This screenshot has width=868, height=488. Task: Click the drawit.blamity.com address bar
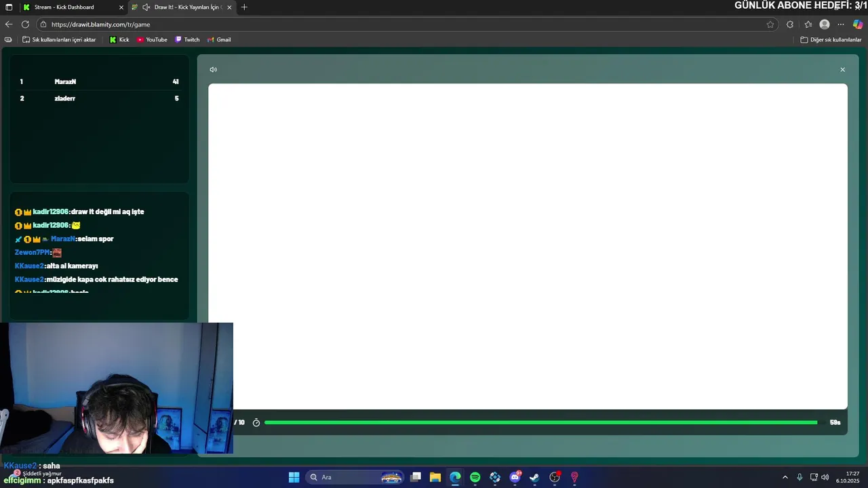pos(407,24)
